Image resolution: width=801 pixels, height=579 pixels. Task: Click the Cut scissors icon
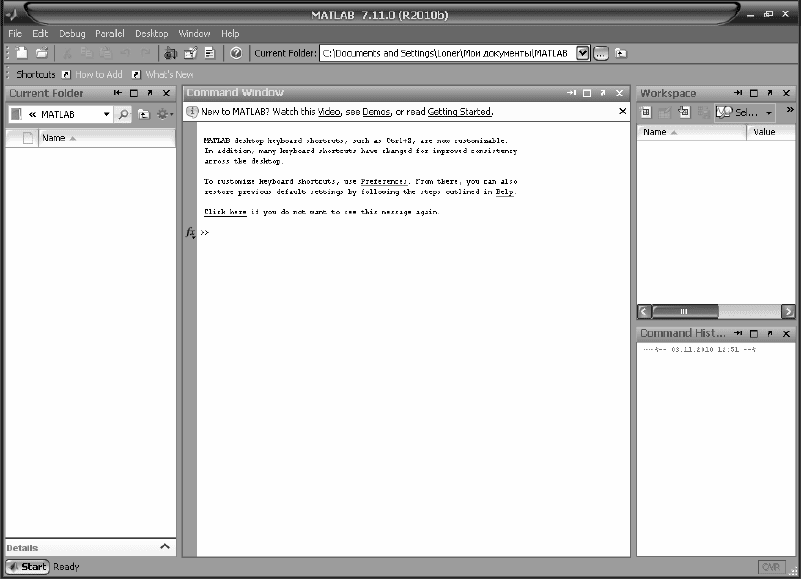point(67,53)
